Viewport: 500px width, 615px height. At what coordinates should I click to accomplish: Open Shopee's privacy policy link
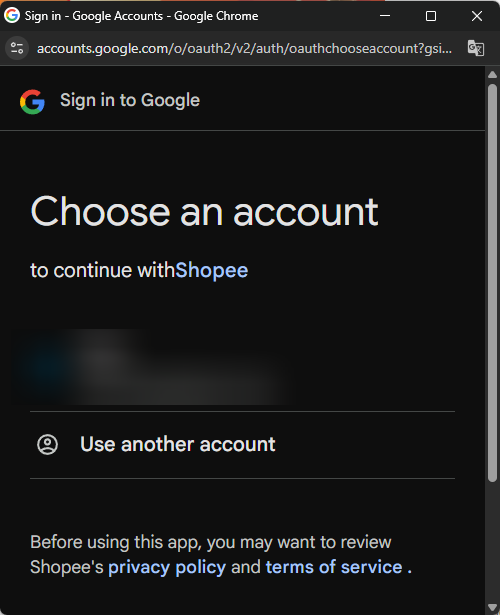167,567
